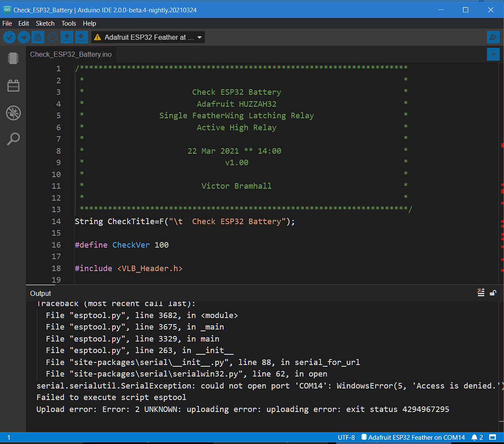Select the Check_ESP32_Battery.ino tab
Image resolution: width=504 pixels, height=444 pixels.
[71, 54]
